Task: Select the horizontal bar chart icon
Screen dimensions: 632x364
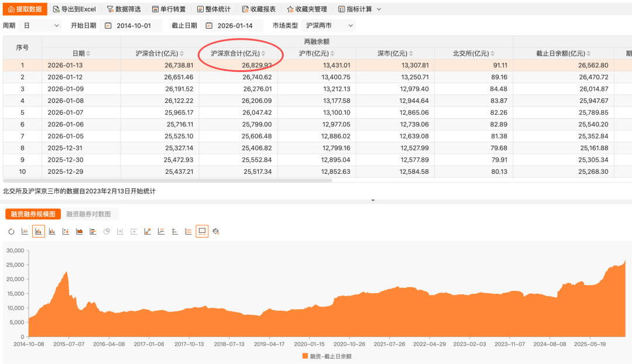Action: tap(93, 231)
